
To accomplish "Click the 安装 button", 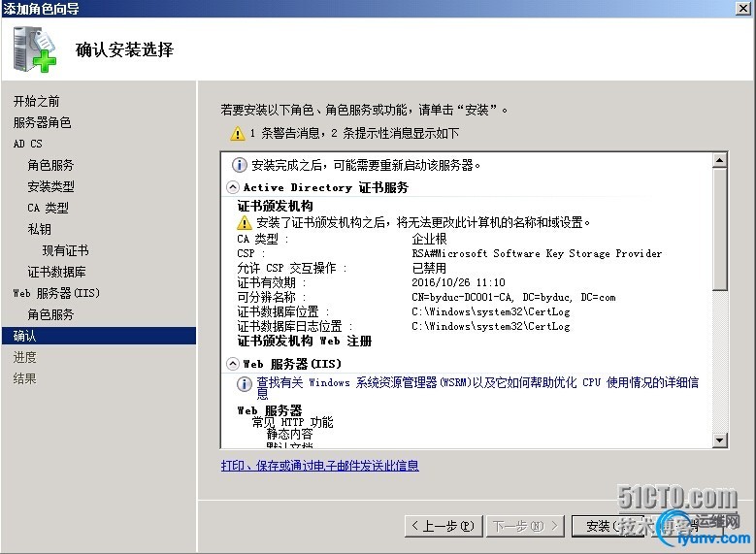I will (x=608, y=526).
